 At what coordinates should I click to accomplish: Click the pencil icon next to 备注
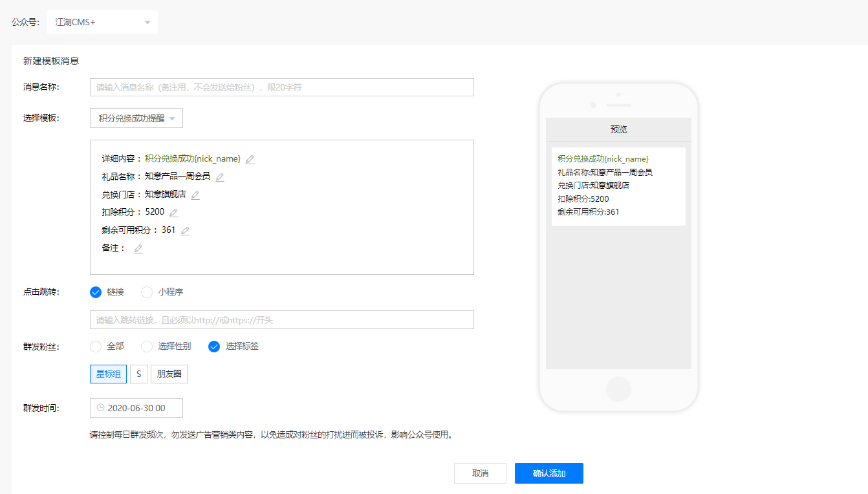(138, 248)
